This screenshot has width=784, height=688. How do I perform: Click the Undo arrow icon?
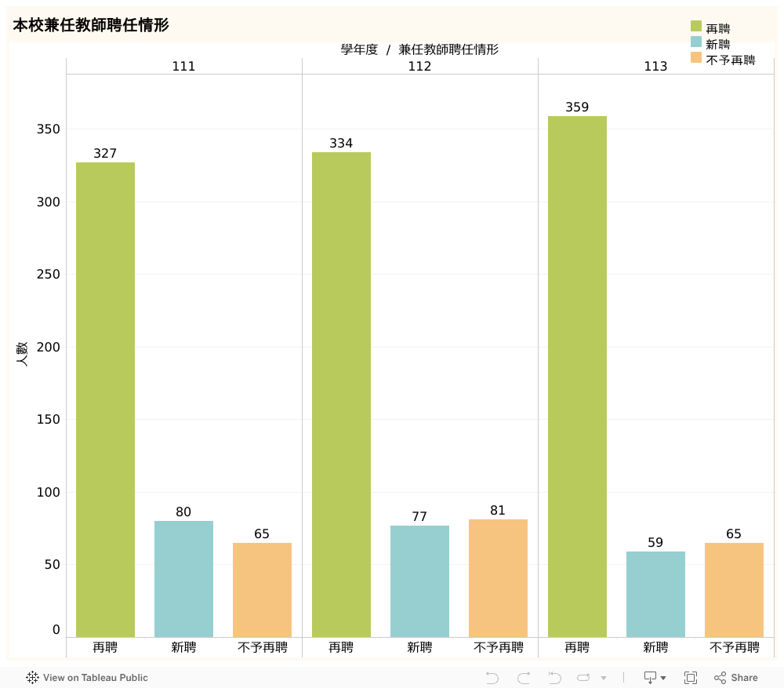click(x=492, y=678)
